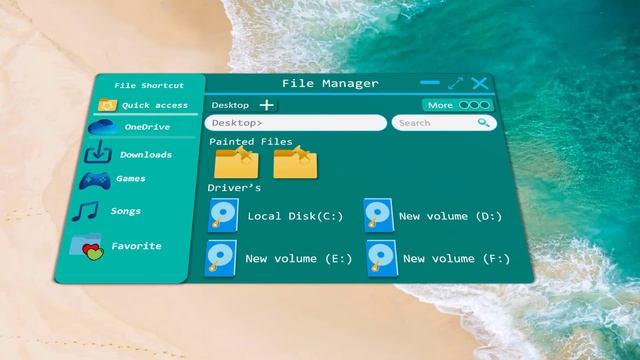Click the search magnifier icon
The height and width of the screenshot is (360, 640).
click(484, 122)
